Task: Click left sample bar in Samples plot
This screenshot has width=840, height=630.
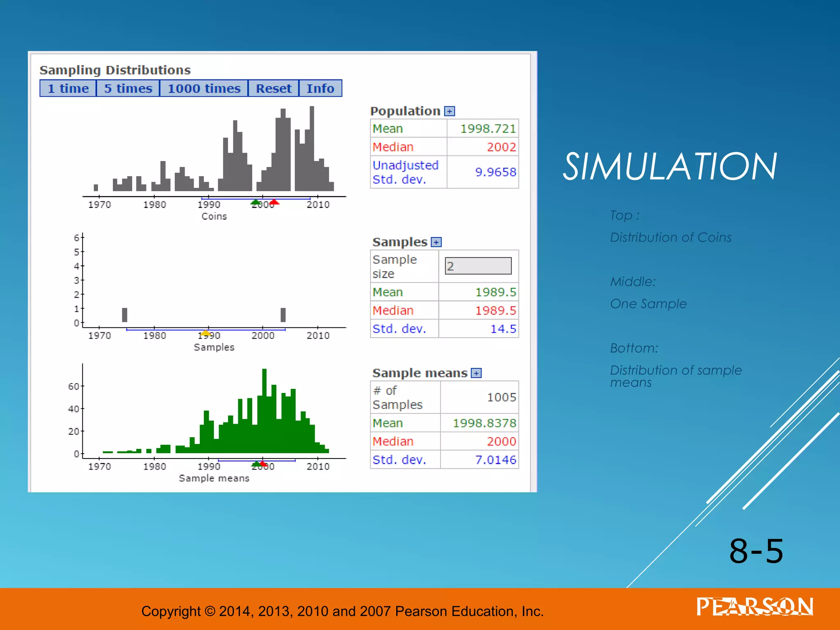Action: coord(125,315)
